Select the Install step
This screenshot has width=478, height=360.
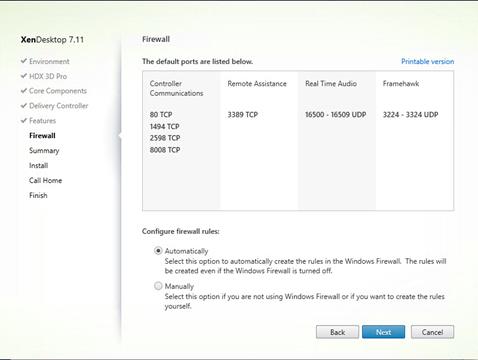click(38, 165)
